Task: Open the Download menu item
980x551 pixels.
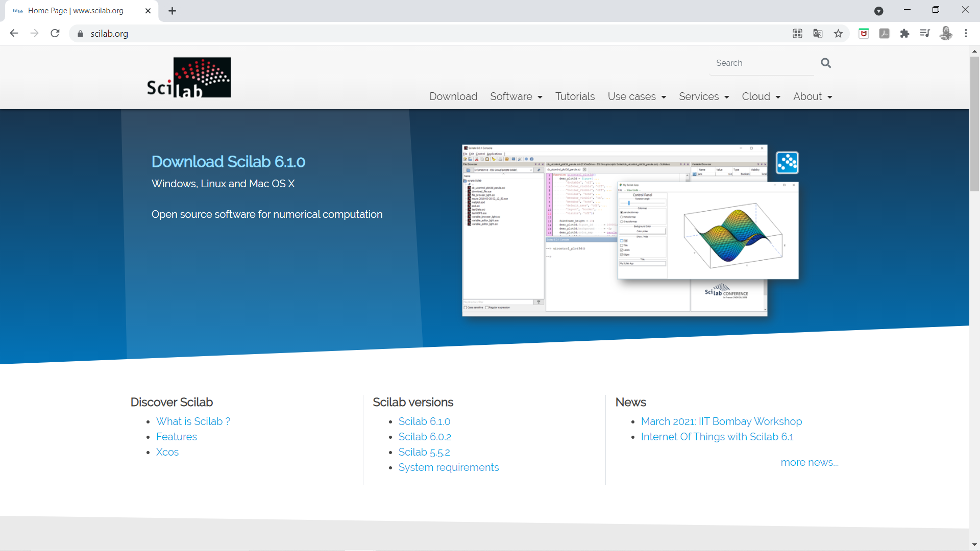Action: click(x=453, y=96)
